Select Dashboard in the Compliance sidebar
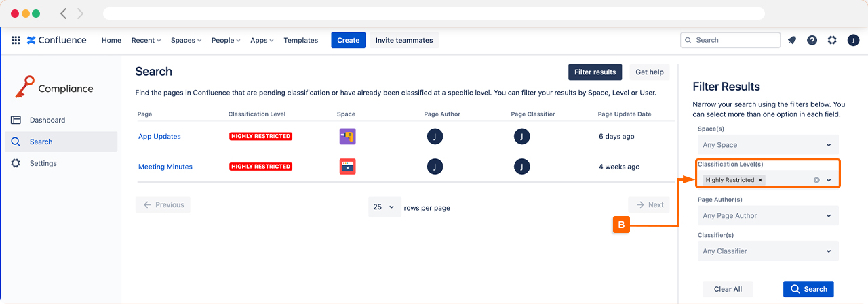Image resolution: width=868 pixels, height=304 pixels. 47,120
